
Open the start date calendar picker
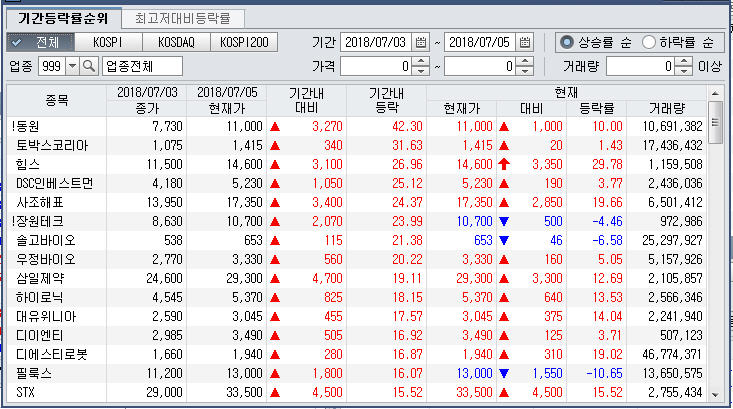pos(421,43)
